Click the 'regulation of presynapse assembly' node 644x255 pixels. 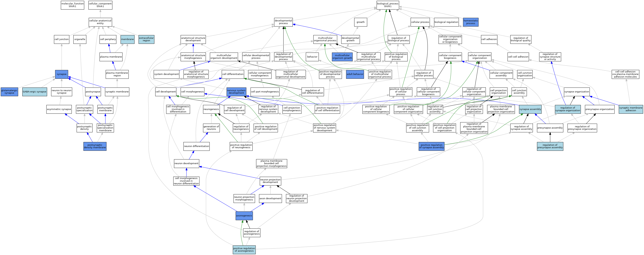pos(550,146)
